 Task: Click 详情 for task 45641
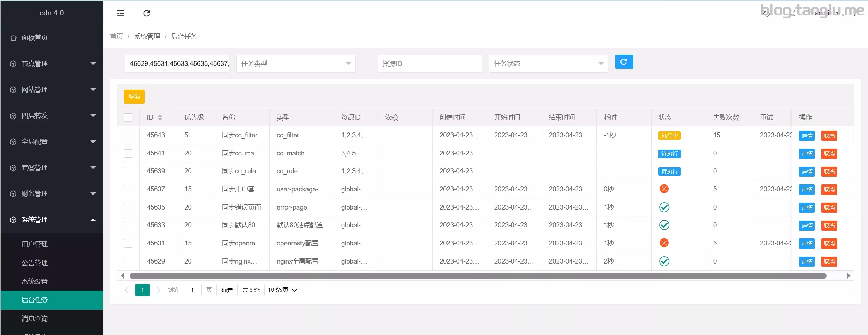(806, 154)
